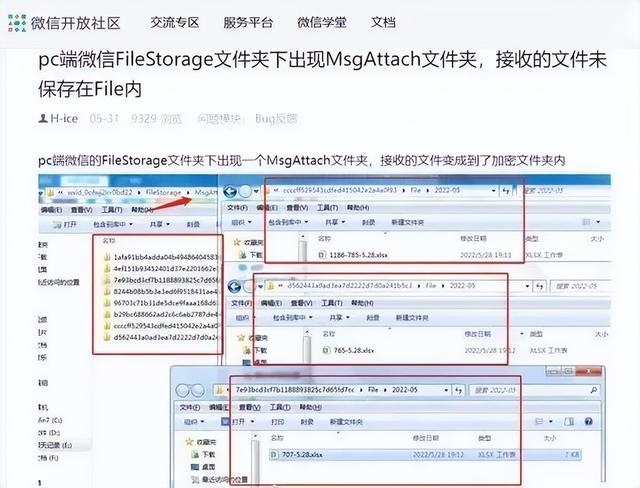
Task: Click 新建文件夹 in ccccff529543 window
Action: (407, 222)
